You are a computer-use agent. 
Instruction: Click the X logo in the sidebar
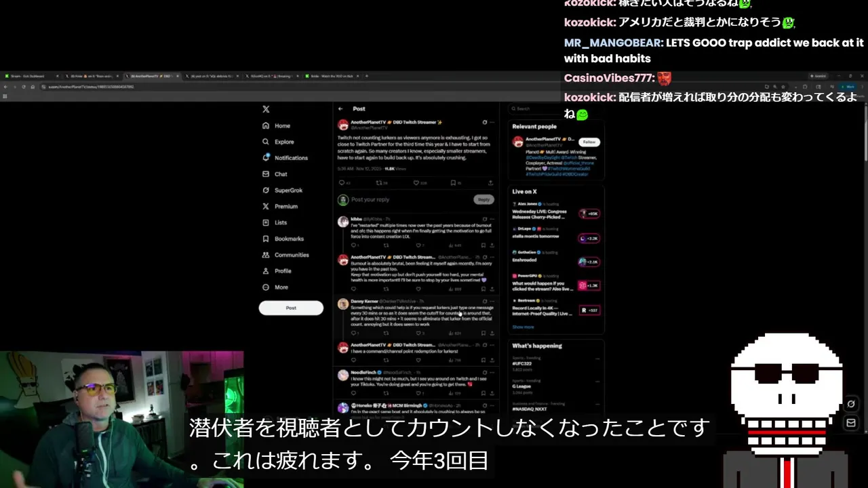(266, 109)
